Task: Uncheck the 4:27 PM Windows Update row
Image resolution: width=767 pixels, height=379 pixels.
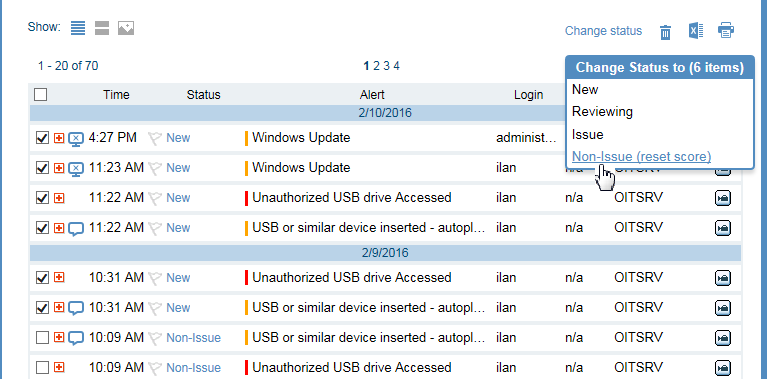Action: click(43, 138)
